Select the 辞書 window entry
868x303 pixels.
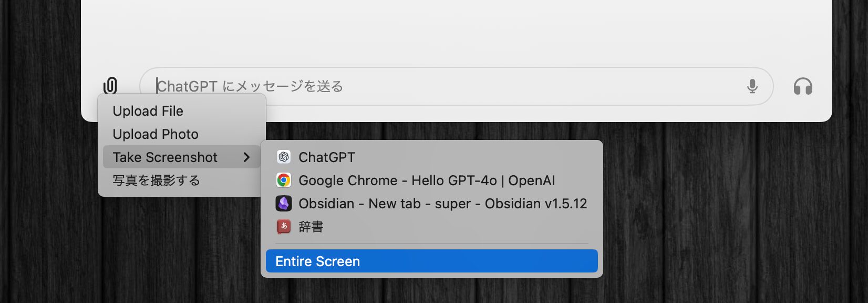311,227
